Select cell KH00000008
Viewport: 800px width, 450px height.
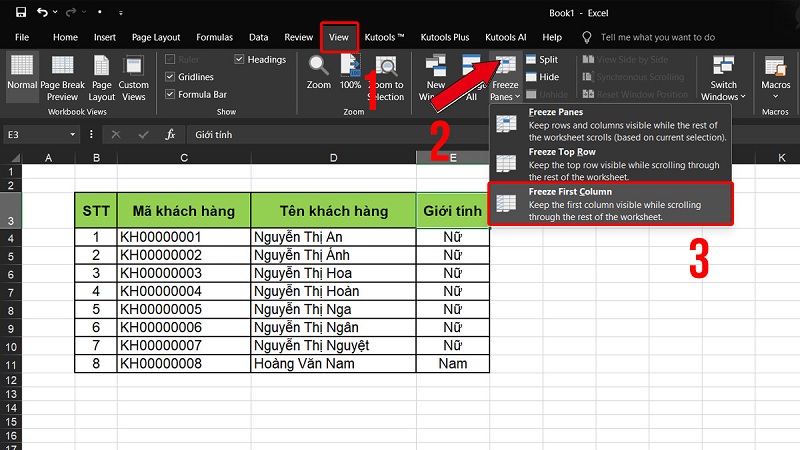pyautogui.click(x=184, y=364)
